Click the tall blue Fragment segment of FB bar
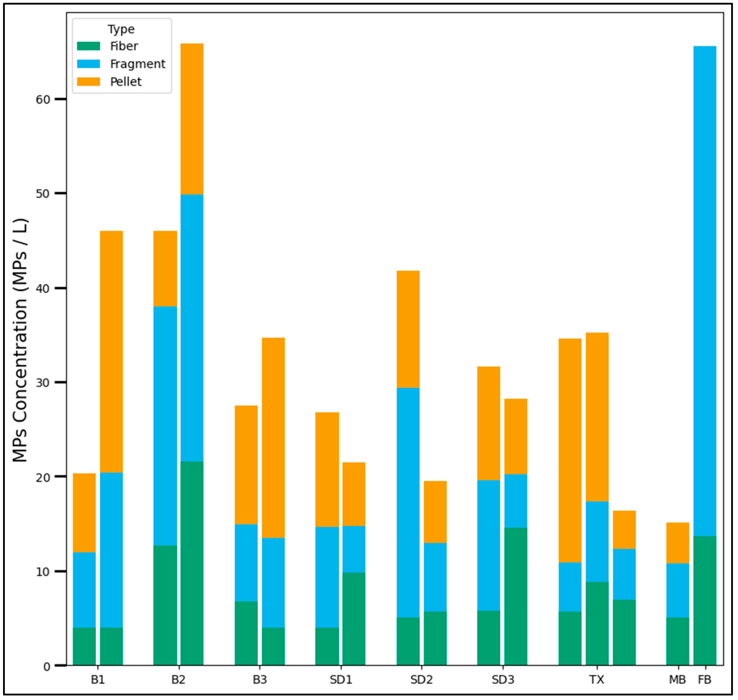This screenshot has height=700, width=738. tap(704, 291)
